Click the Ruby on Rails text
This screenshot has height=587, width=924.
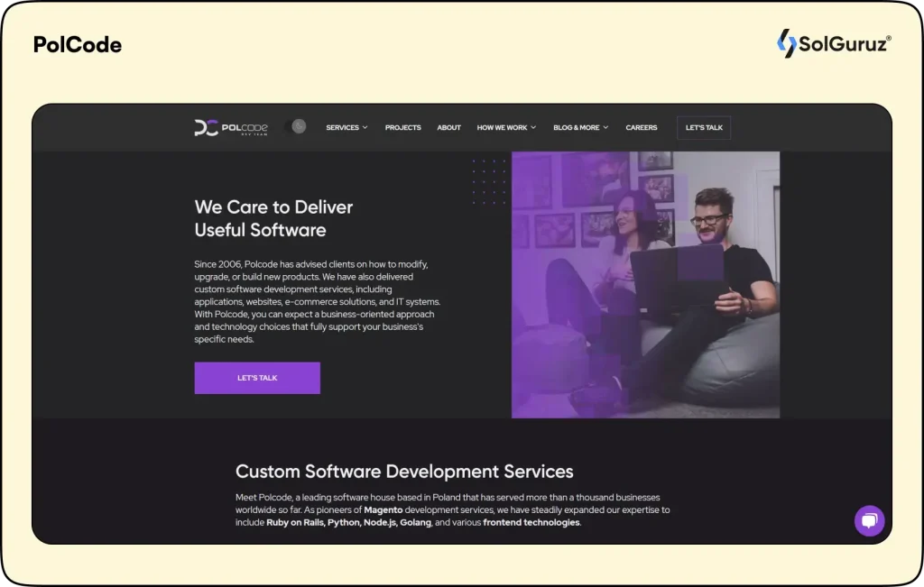coord(295,523)
